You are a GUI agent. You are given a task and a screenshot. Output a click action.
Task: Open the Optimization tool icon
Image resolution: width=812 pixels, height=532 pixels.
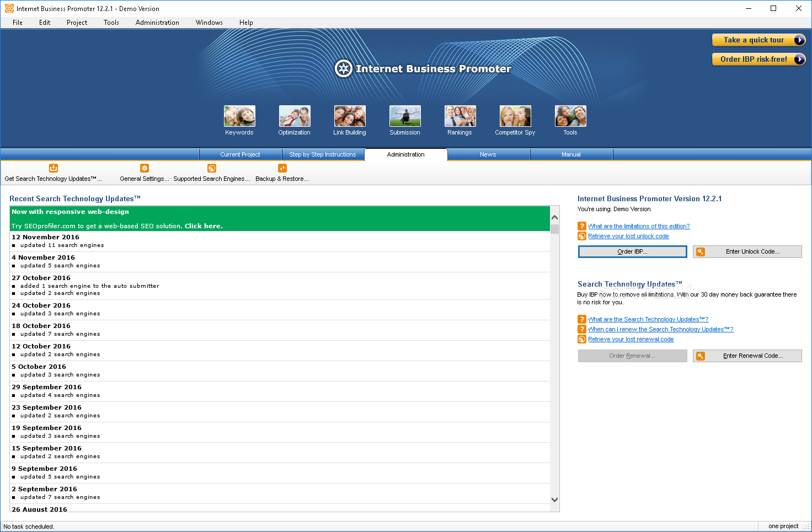pyautogui.click(x=295, y=116)
